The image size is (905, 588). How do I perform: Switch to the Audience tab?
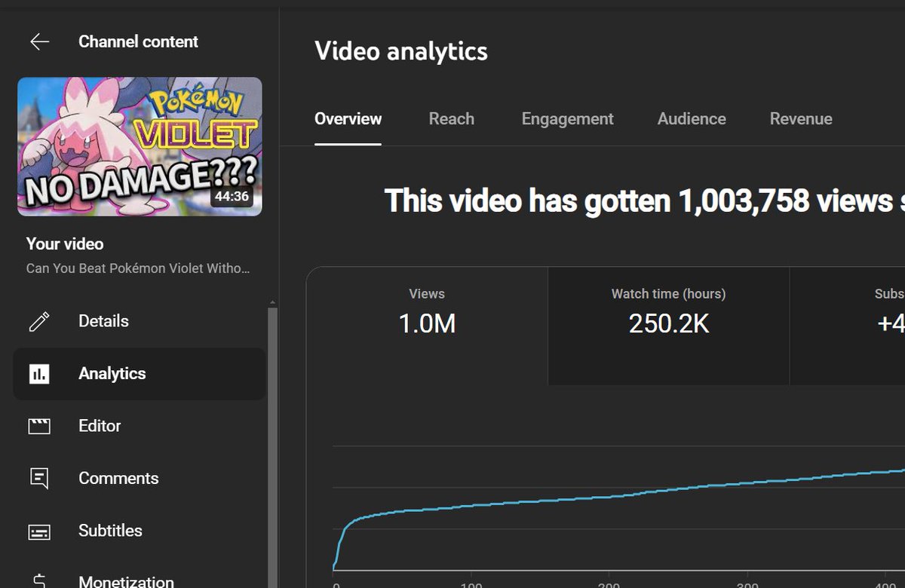(692, 119)
